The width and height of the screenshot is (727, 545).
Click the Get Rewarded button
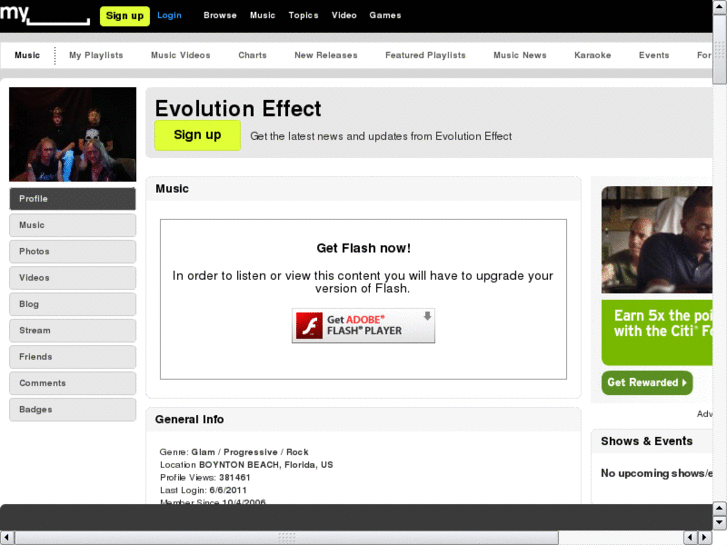pyautogui.click(x=647, y=383)
